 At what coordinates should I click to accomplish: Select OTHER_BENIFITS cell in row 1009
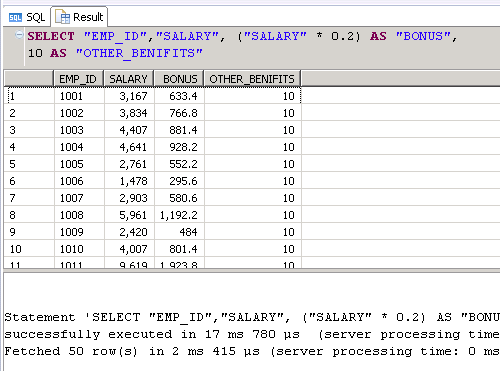pos(253,232)
